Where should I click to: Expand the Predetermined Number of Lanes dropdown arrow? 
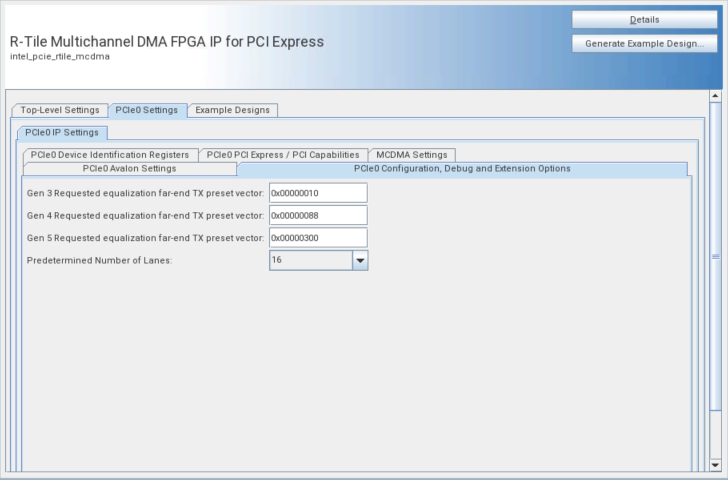click(360, 260)
